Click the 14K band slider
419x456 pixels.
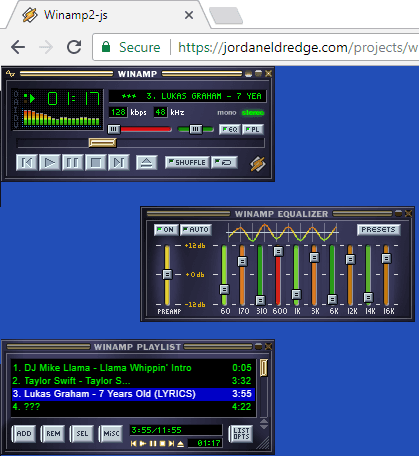point(368,275)
